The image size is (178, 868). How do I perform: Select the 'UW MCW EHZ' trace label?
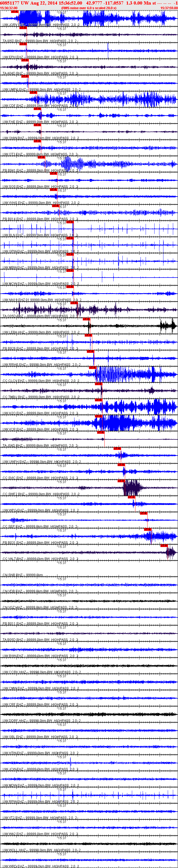click(41, 284)
